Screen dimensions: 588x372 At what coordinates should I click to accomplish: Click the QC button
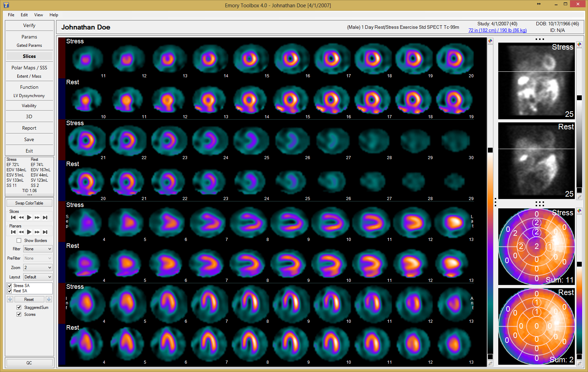(29, 363)
